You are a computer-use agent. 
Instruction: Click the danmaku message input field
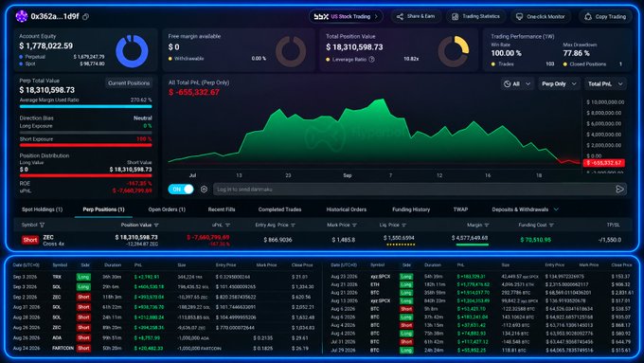[413, 190]
